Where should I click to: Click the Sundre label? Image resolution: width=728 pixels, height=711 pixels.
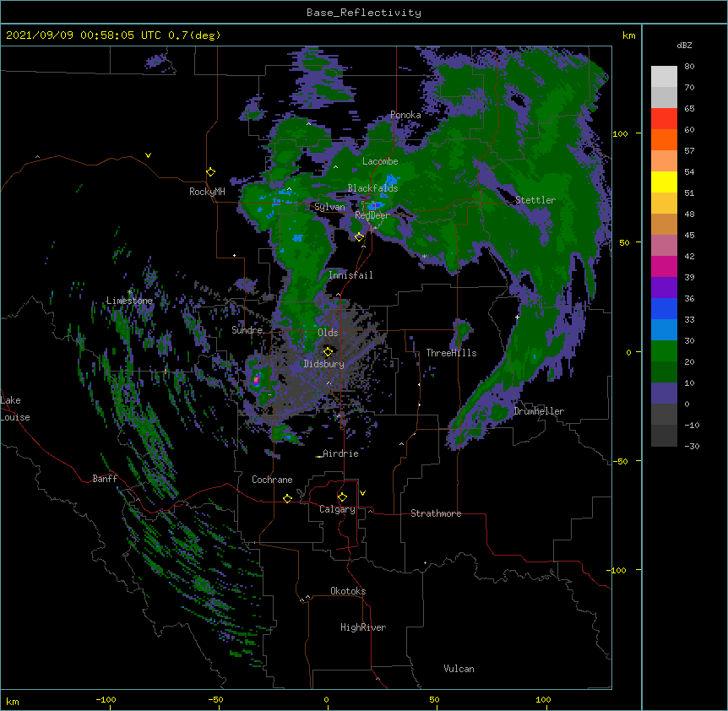click(x=247, y=330)
